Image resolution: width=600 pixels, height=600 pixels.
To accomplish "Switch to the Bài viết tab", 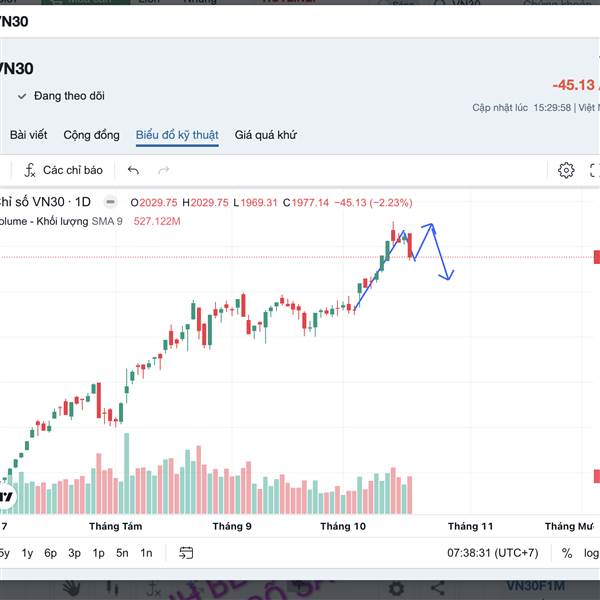I will point(28,135).
